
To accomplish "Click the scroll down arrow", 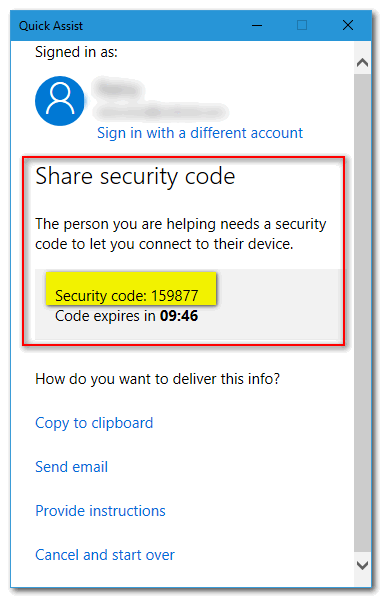I will [362, 565].
